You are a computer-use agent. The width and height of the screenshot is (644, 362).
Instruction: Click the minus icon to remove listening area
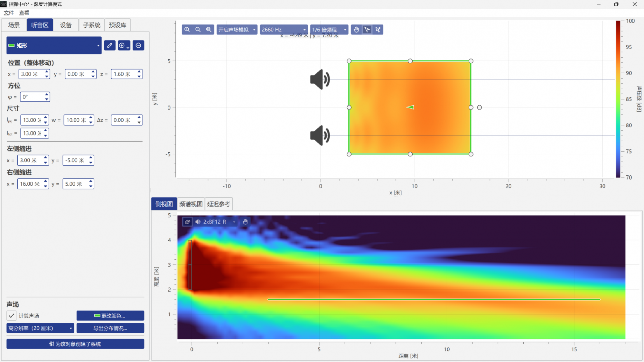138,45
